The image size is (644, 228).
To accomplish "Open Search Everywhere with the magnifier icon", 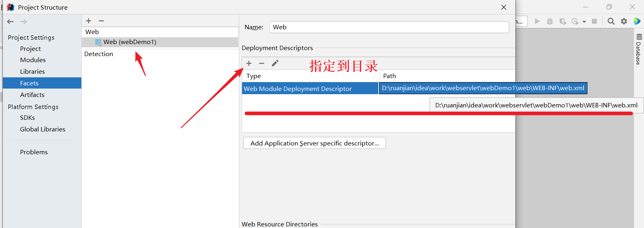I will point(611,21).
